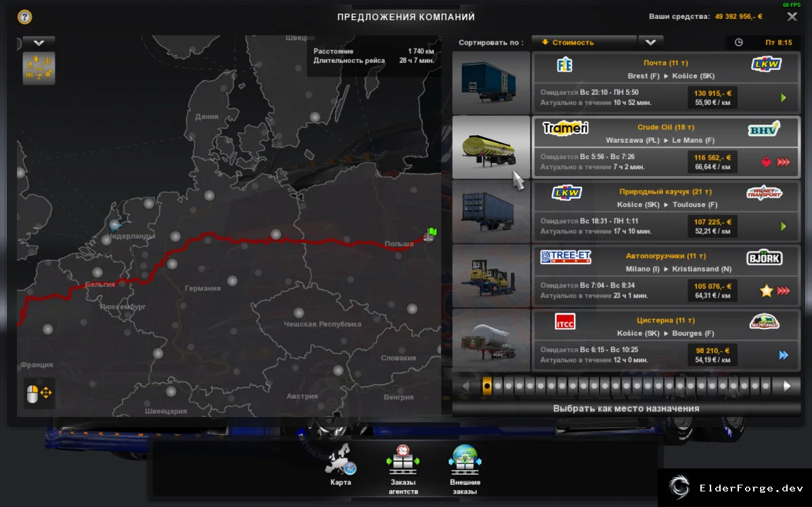Click the 130 915,- € price

pyautogui.click(x=712, y=92)
